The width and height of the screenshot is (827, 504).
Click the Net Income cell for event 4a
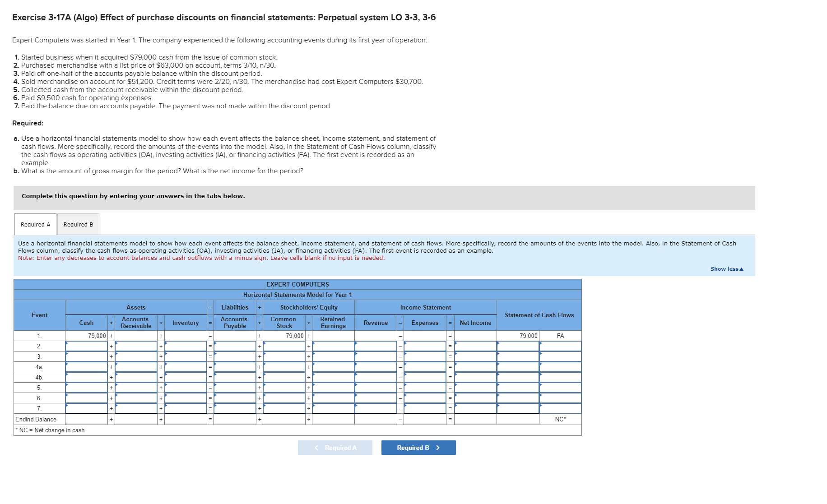(475, 366)
